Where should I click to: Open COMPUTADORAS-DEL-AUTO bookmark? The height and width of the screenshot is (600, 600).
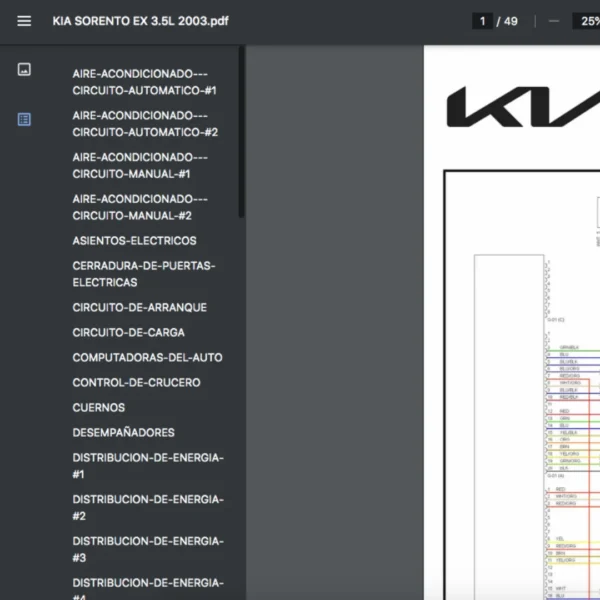click(147, 357)
